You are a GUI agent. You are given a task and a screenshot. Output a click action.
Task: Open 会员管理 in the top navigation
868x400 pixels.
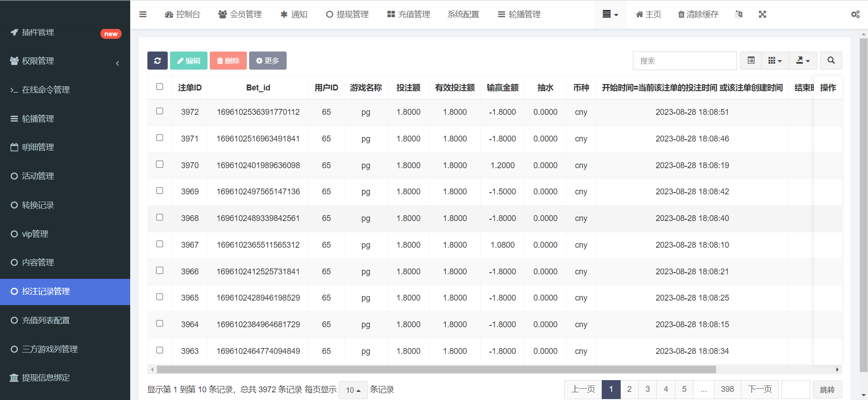coord(240,14)
